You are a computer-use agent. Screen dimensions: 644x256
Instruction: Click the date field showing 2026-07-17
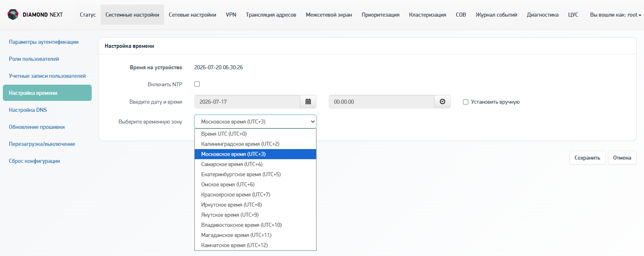pyautogui.click(x=247, y=102)
